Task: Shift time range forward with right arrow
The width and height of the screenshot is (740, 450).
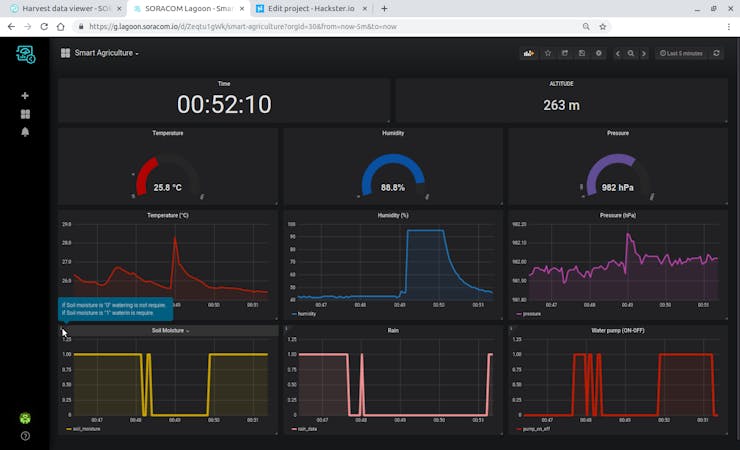Action: (643, 53)
